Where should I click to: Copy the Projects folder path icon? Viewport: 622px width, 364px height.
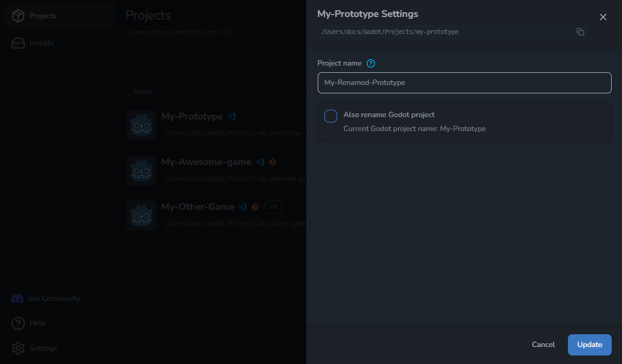point(228,33)
